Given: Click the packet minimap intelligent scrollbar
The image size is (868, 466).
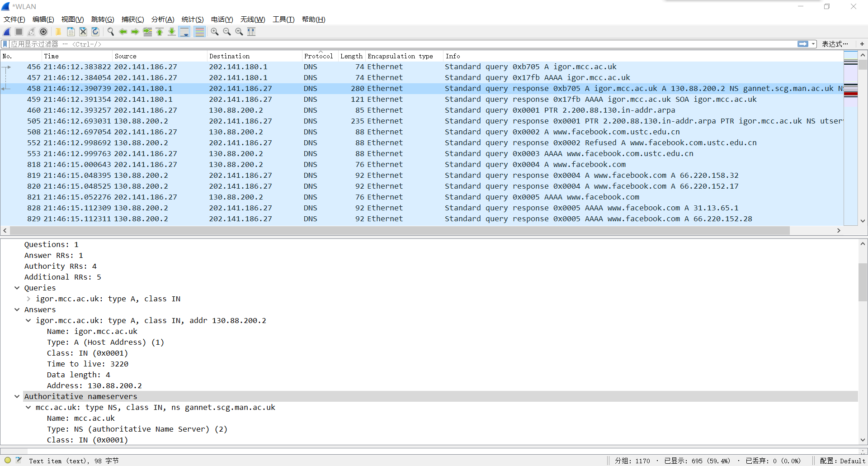Looking at the screenshot, I should 850,138.
